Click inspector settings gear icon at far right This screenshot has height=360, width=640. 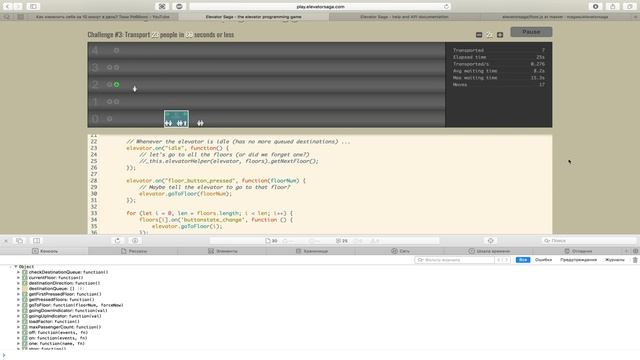coord(636,251)
